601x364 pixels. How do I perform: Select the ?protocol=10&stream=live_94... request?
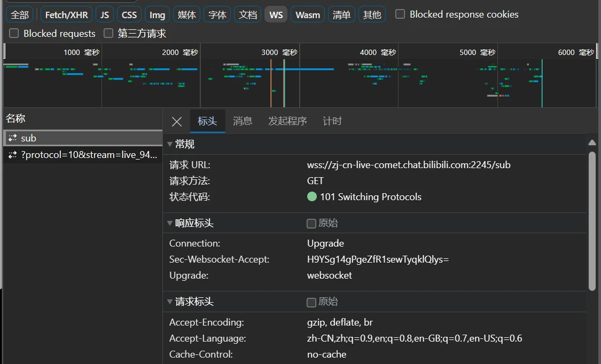pos(83,155)
